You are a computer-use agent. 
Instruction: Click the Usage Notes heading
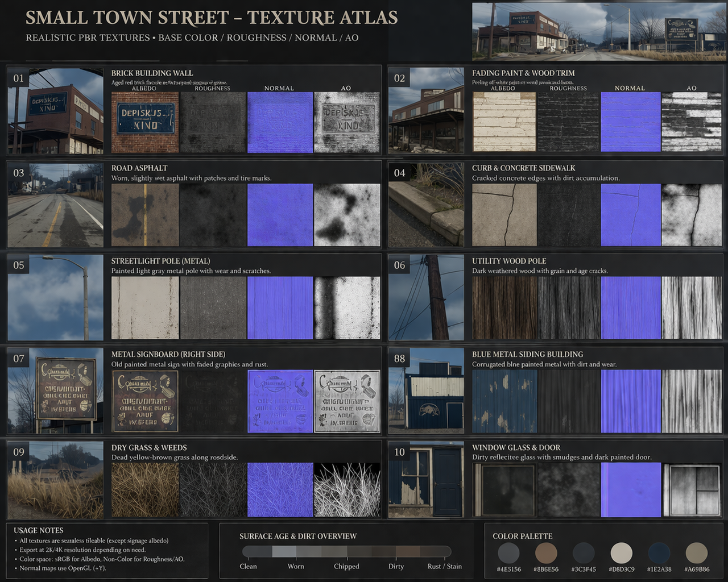[39, 530]
